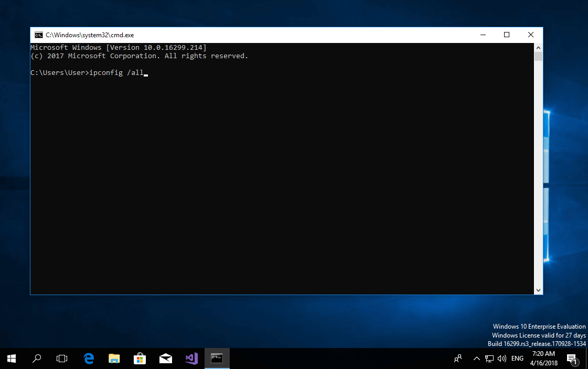This screenshot has height=369, width=588.
Task: Click the 'ipconfig /all' command text
Action: click(116, 73)
